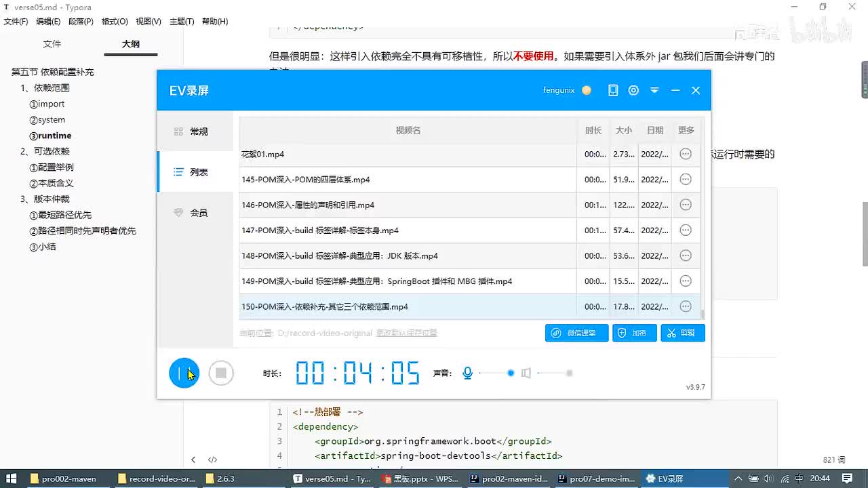Select 145-POM深入-POM的四层体系.mp4 in list

tap(469, 180)
